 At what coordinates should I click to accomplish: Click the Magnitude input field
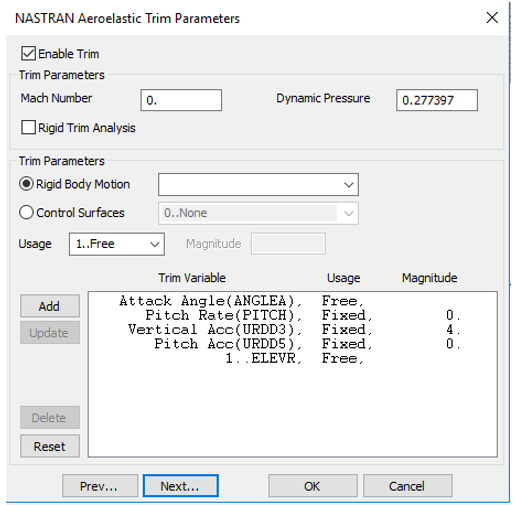tap(288, 244)
